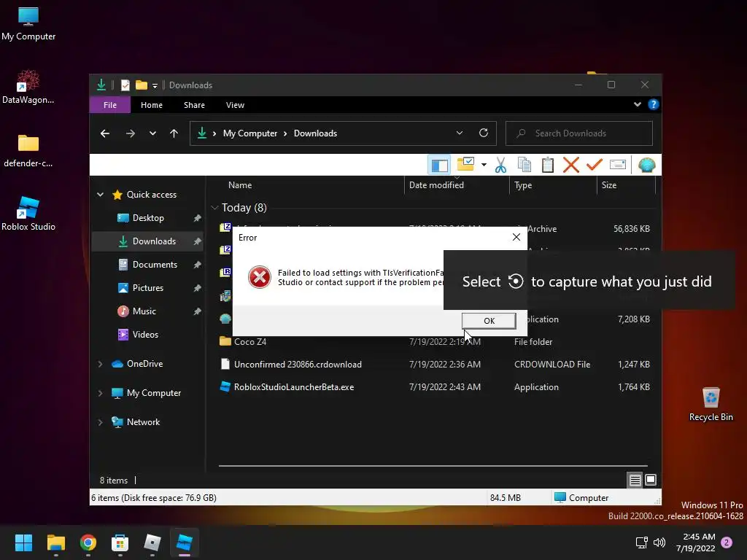Open the View ribbon tab
Image resolution: width=747 pixels, height=560 pixels.
coord(235,105)
